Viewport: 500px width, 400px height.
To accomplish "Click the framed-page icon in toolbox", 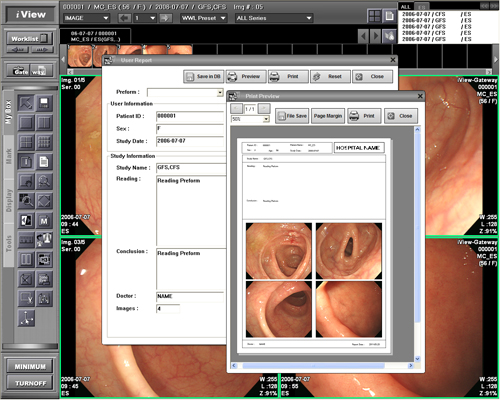I will coord(26,162).
